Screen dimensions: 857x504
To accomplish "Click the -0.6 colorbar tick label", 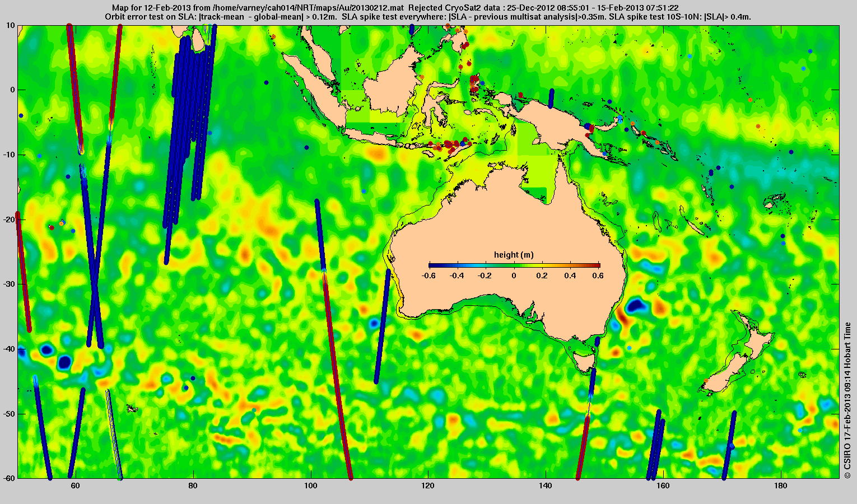I will [x=428, y=276].
